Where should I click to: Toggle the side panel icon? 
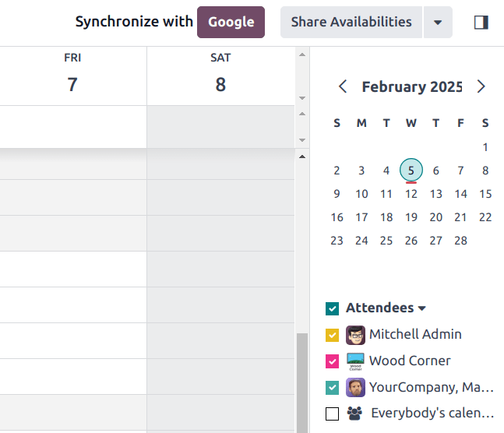pyautogui.click(x=481, y=23)
